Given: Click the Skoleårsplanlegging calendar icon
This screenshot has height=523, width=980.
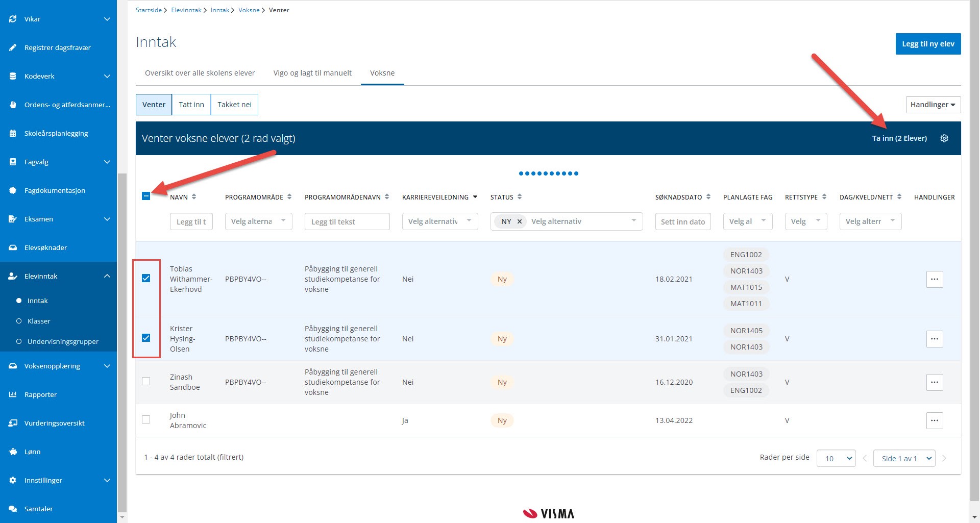Looking at the screenshot, I should tap(13, 133).
